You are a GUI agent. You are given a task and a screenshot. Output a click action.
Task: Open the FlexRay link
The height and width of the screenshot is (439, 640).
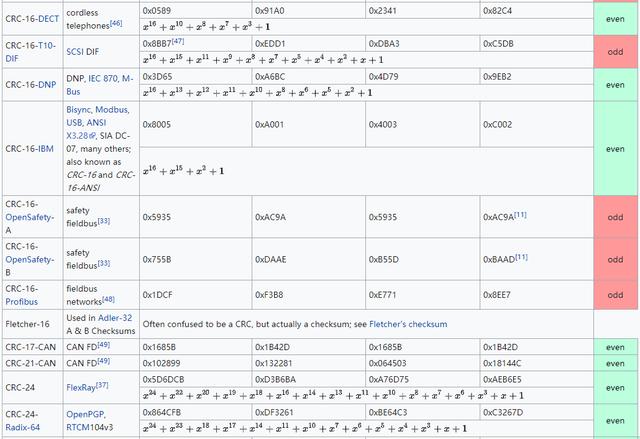81,388
